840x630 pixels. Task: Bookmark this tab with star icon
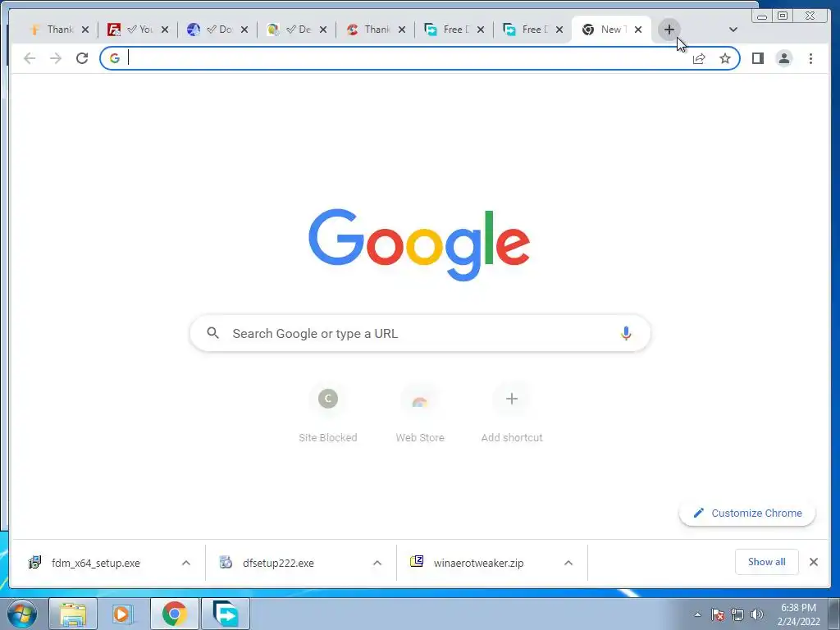coord(725,58)
